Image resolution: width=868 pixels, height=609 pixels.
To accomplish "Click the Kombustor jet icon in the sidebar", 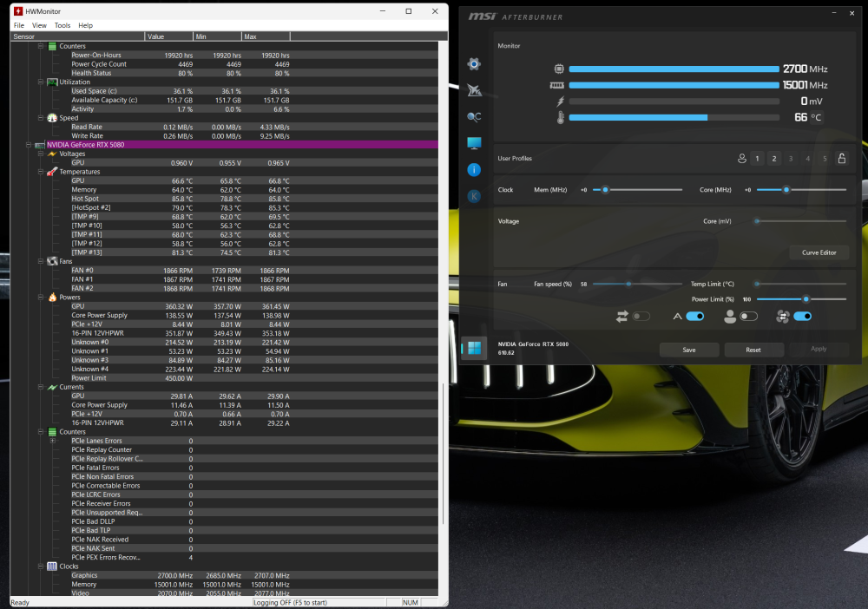I will click(474, 90).
